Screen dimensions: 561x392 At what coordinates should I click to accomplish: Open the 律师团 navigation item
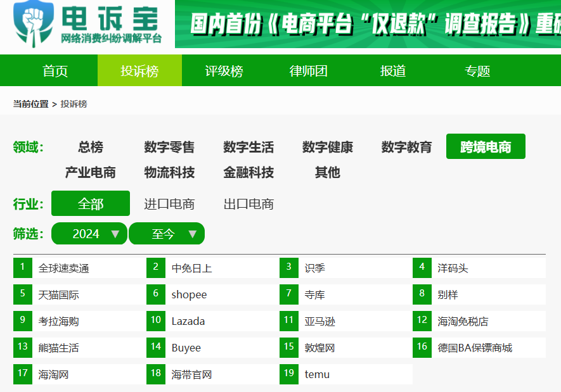pos(309,71)
